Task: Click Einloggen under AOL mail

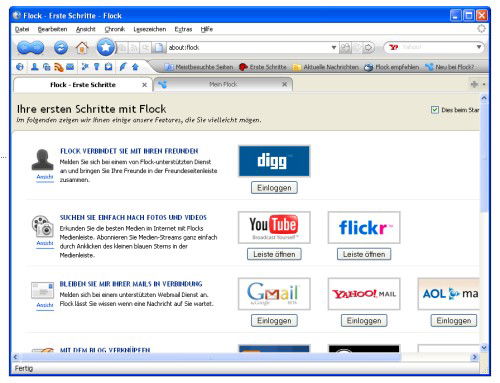Action: click(x=454, y=321)
